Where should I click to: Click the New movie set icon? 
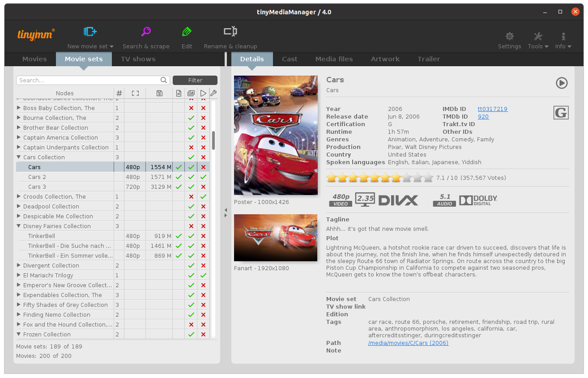coord(90,32)
